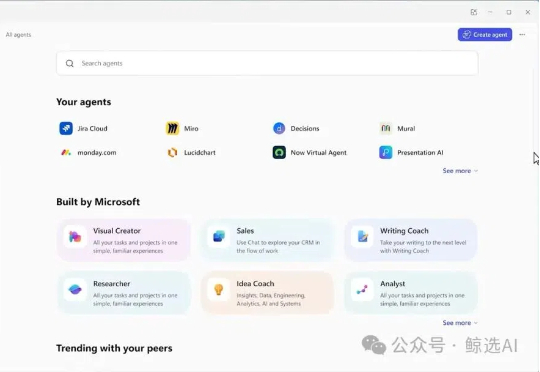Open the Decisions agent name
Screen dimensions: 540x372
(x=305, y=128)
